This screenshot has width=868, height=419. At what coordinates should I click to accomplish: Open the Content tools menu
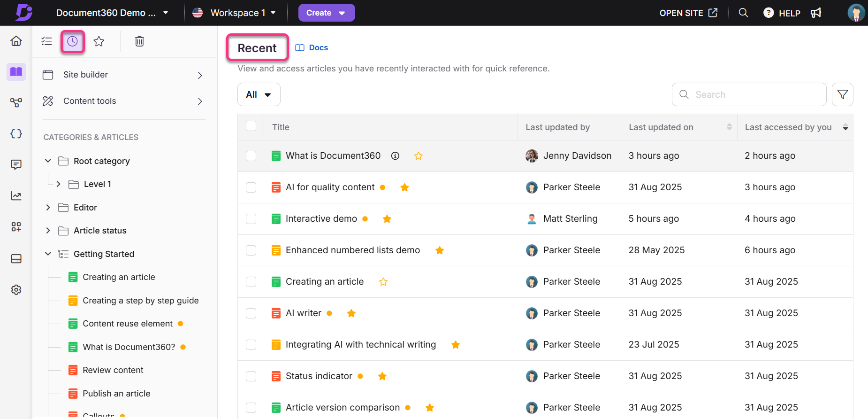(123, 101)
